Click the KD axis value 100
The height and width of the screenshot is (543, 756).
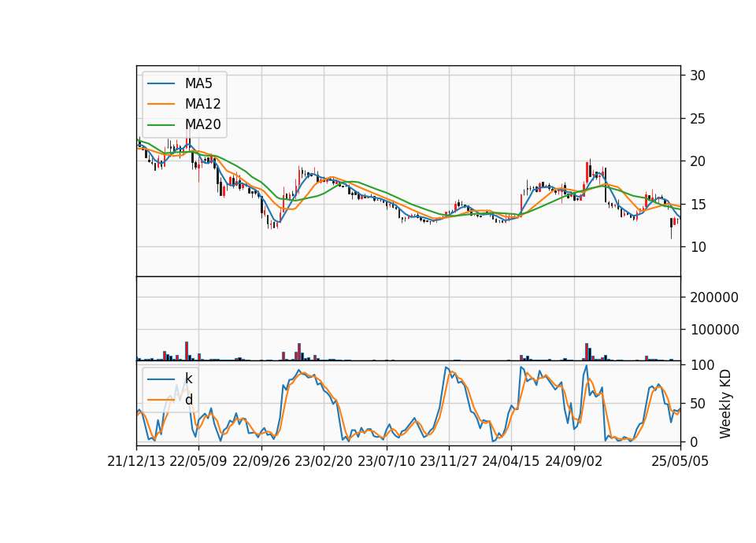pos(702,365)
